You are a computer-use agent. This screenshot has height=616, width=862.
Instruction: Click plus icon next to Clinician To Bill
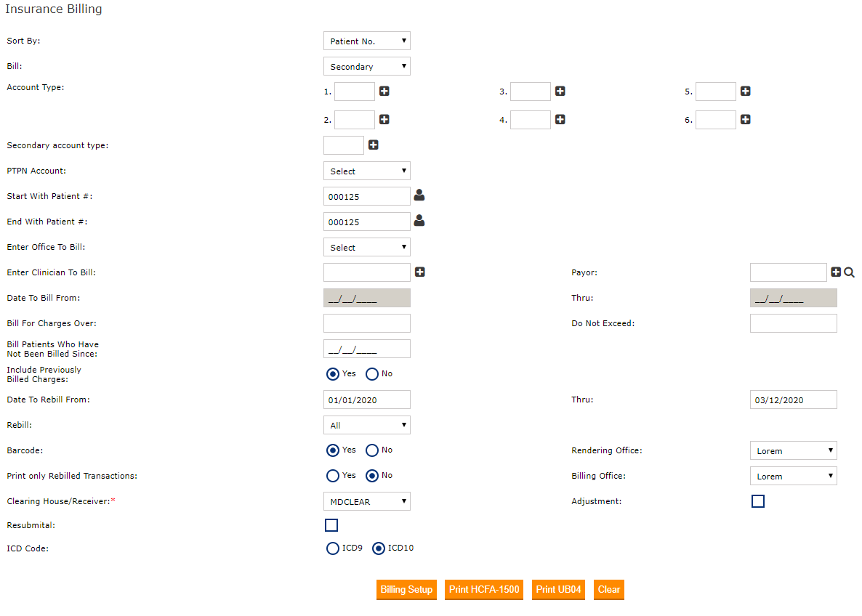coord(420,272)
